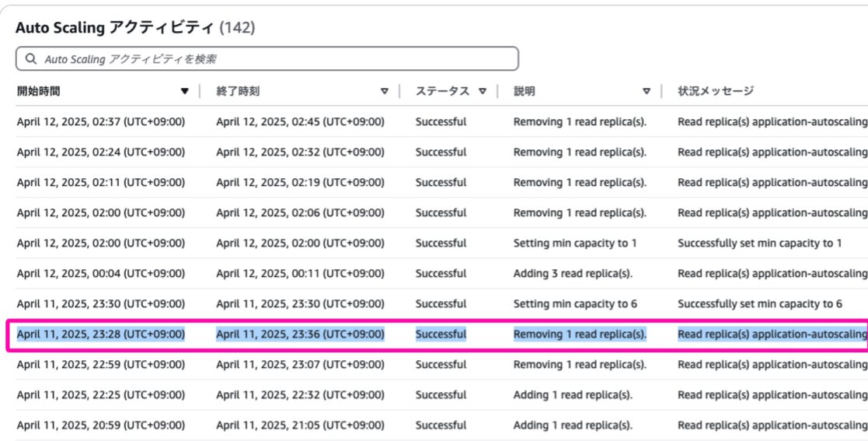Select the April 11 20:59 start time cell
868x441 pixels.
point(101,425)
